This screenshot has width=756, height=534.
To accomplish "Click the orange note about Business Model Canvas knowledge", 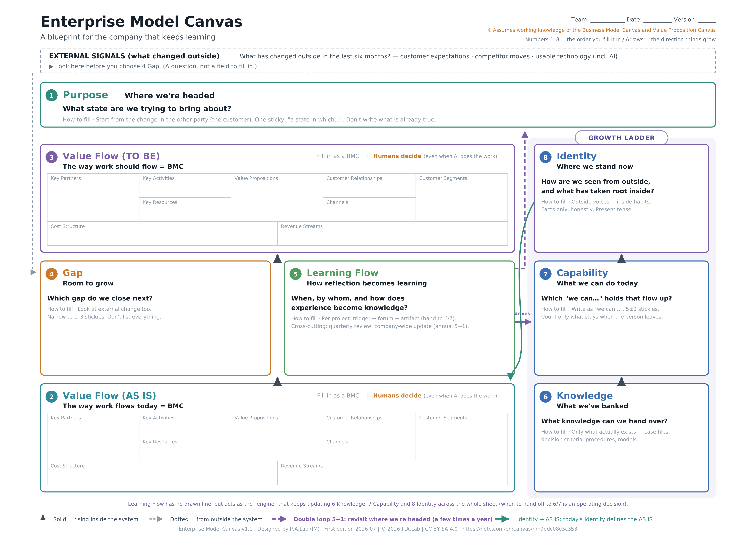I will click(601, 30).
